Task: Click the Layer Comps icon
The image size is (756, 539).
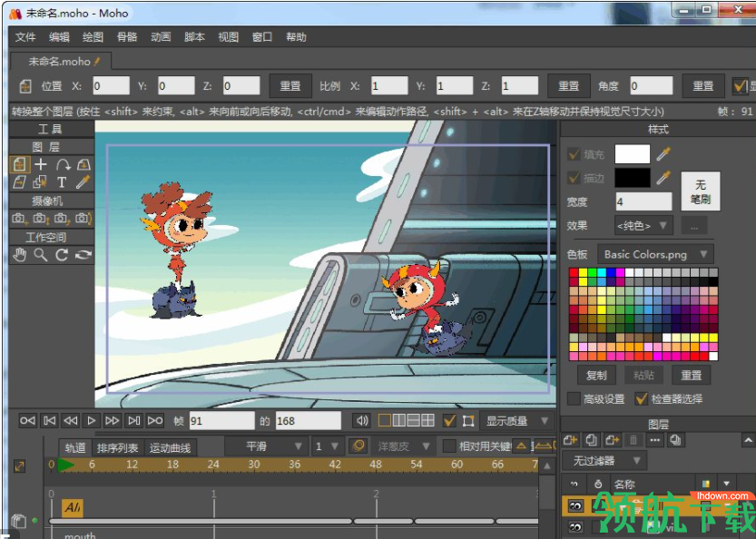Action: [675, 440]
